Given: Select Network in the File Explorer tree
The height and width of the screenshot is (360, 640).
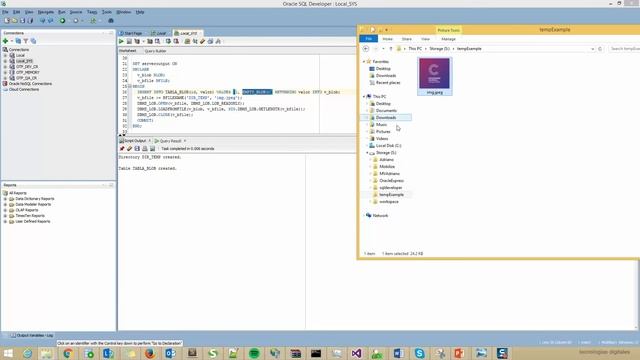Looking at the screenshot, I should tap(380, 216).
